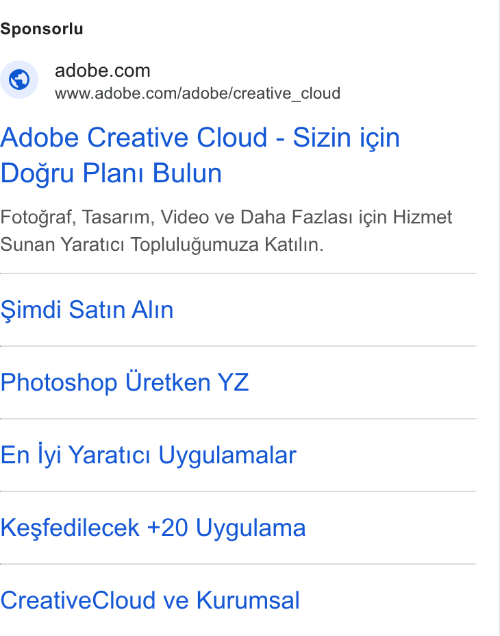Click the word Photoshop in the sitelinks
Image resolution: width=500 pixels, height=636 pixels.
click(x=59, y=382)
